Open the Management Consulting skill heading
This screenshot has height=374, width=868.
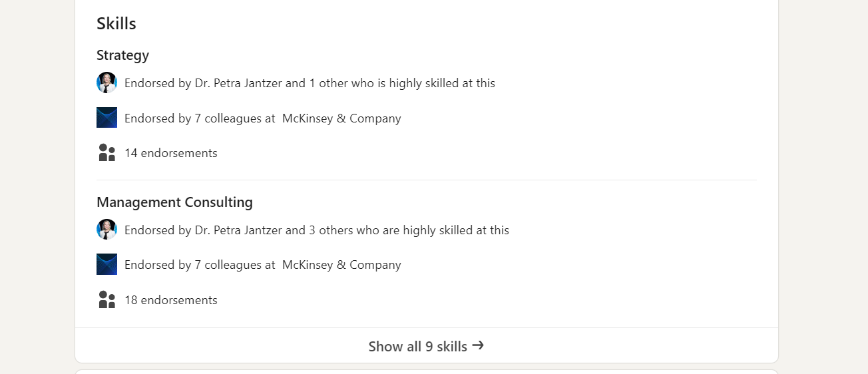tap(174, 202)
